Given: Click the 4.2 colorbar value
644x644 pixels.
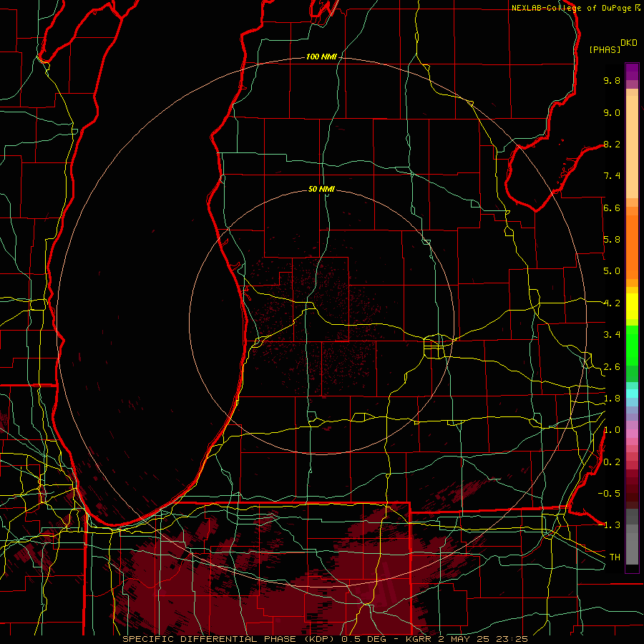Looking at the screenshot, I should [612, 303].
